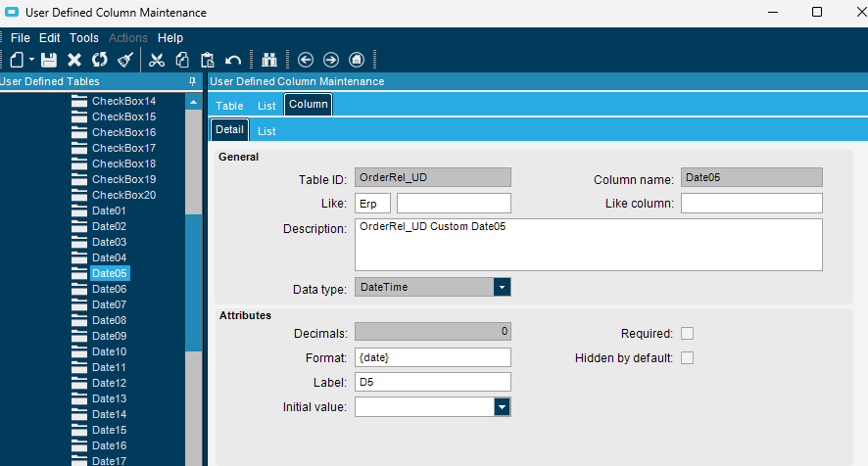868x466 pixels.
Task: Click the Refresh icon in toolbar
Action: pyautogui.click(x=100, y=60)
